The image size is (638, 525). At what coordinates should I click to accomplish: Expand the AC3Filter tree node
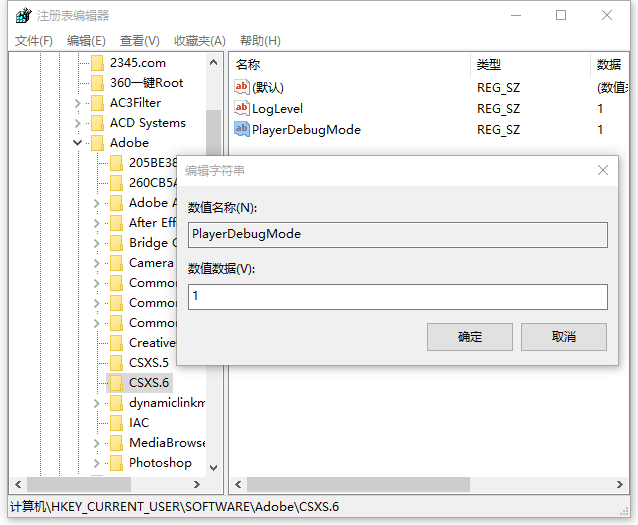(x=78, y=103)
